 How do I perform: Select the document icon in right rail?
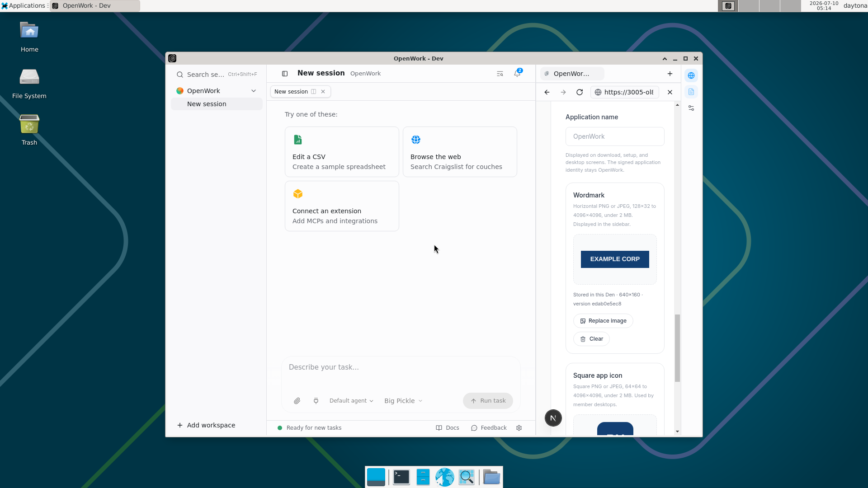pos(691,92)
